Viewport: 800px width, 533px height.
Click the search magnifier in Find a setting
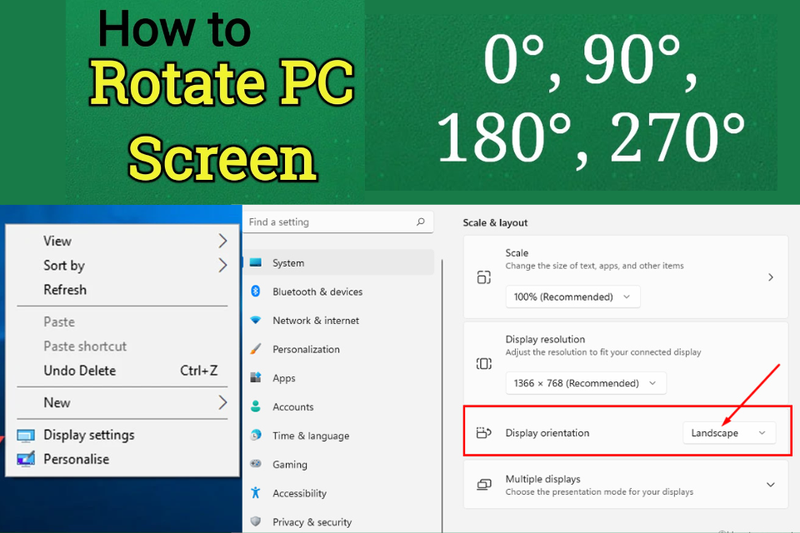pyautogui.click(x=420, y=222)
